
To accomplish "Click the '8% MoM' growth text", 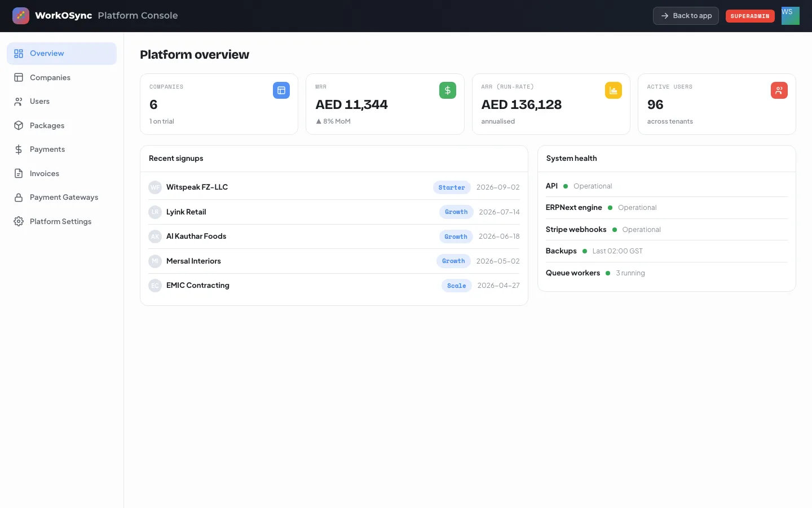I will pyautogui.click(x=333, y=121).
